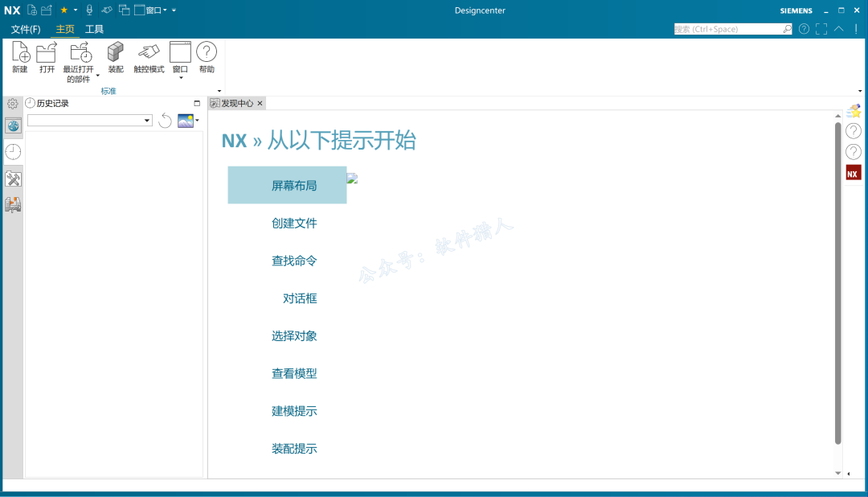The width and height of the screenshot is (868, 497).
Task: Select the 屏幕布局 tip
Action: pos(287,185)
